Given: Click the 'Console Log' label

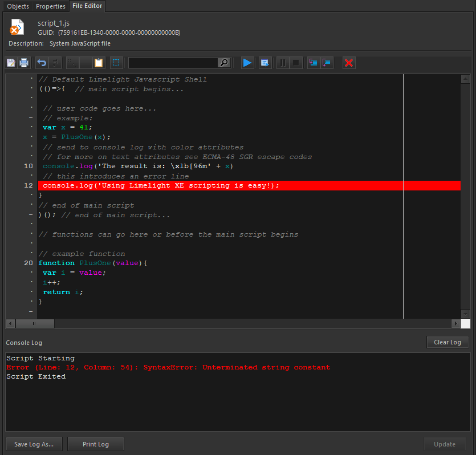Looking at the screenshot, I should pyautogui.click(x=24, y=343).
